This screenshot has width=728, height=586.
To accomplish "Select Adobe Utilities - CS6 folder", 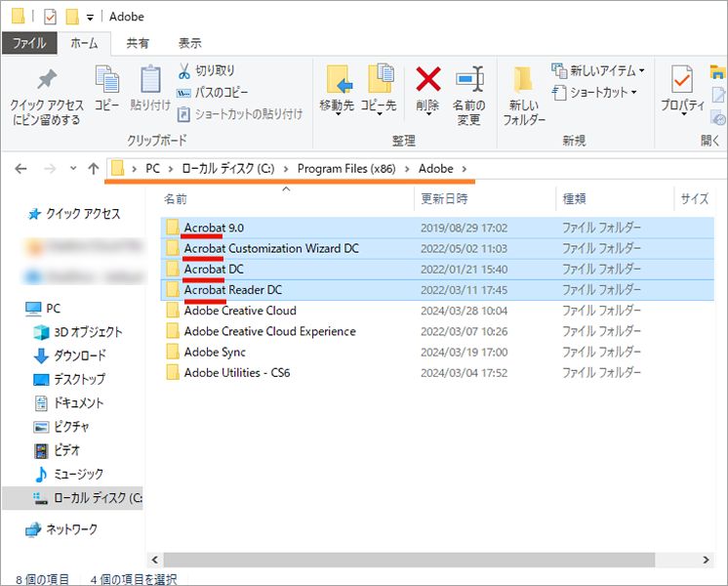I will [437, 373].
